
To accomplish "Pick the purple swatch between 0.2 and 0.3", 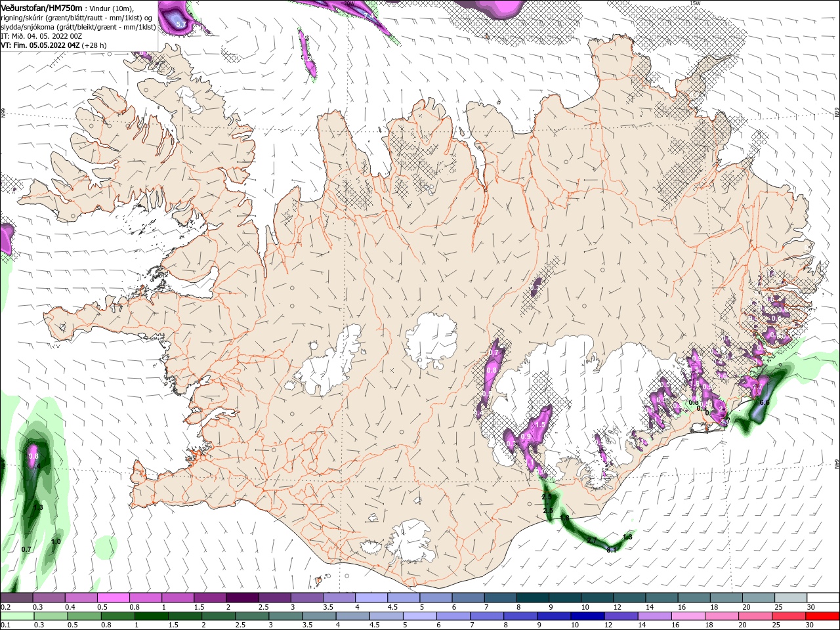I will point(16,598).
